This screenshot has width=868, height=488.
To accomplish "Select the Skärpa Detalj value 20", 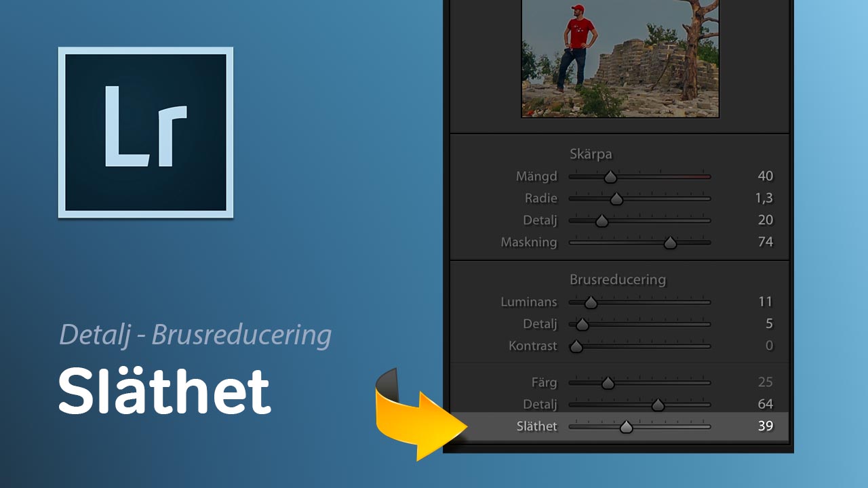I will [765, 220].
